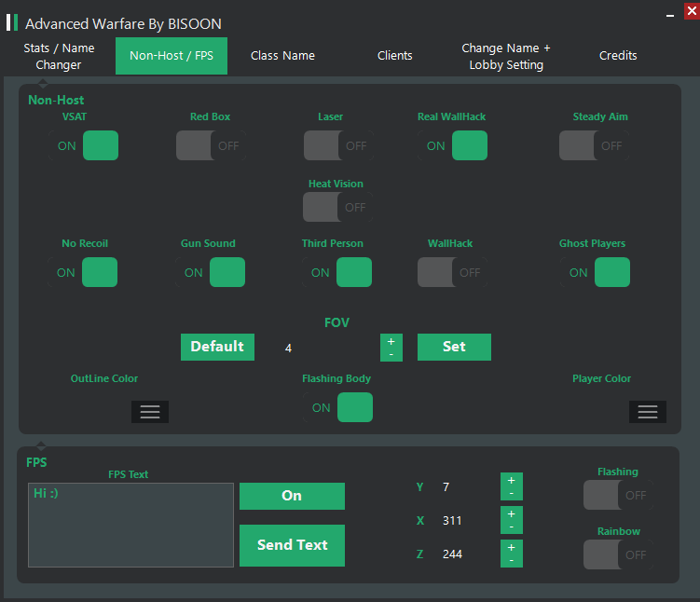
Task: Click the Send Text button
Action: (292, 545)
